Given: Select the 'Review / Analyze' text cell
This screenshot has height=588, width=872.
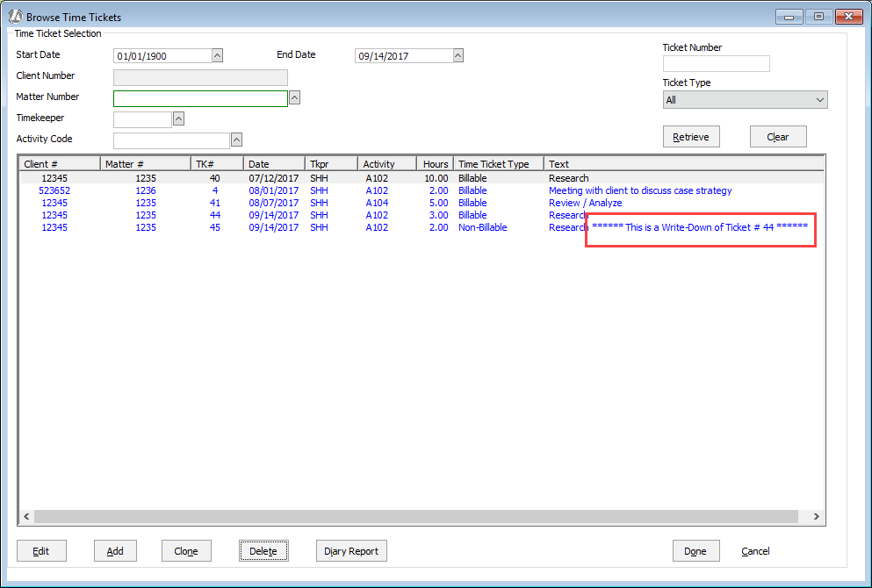Looking at the screenshot, I should coord(586,203).
